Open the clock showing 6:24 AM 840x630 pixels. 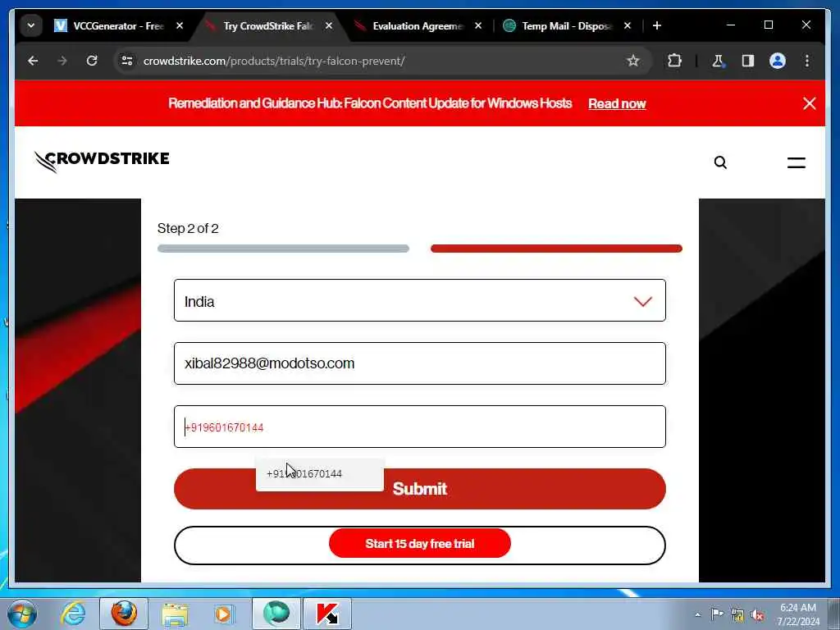(x=798, y=614)
